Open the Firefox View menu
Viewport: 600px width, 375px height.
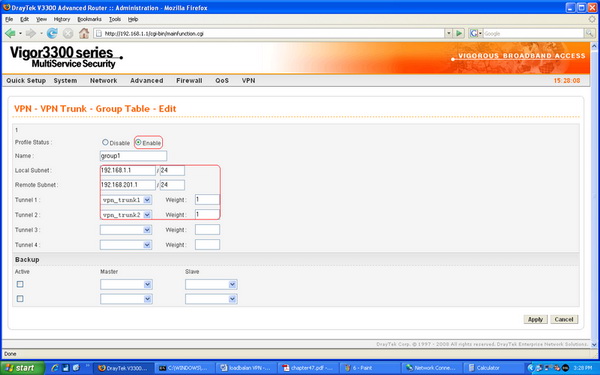pos(41,19)
